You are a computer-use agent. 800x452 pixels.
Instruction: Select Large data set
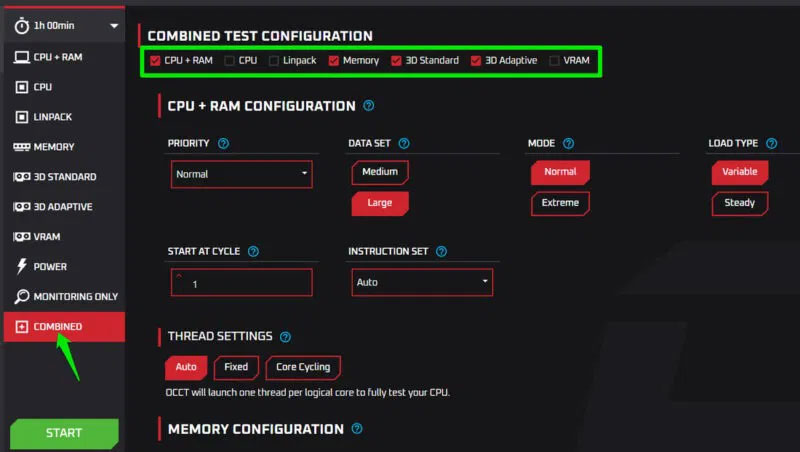(380, 204)
